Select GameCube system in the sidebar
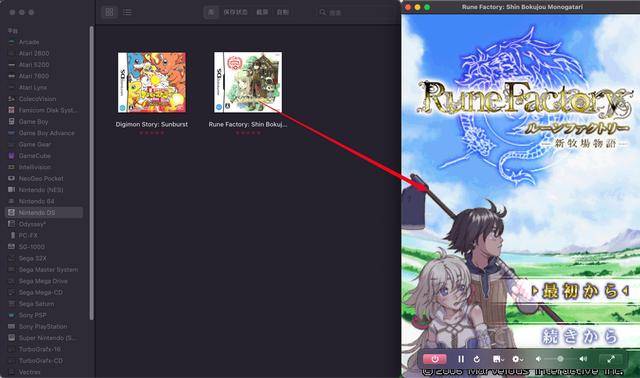The width and height of the screenshot is (640, 378). pos(44,156)
